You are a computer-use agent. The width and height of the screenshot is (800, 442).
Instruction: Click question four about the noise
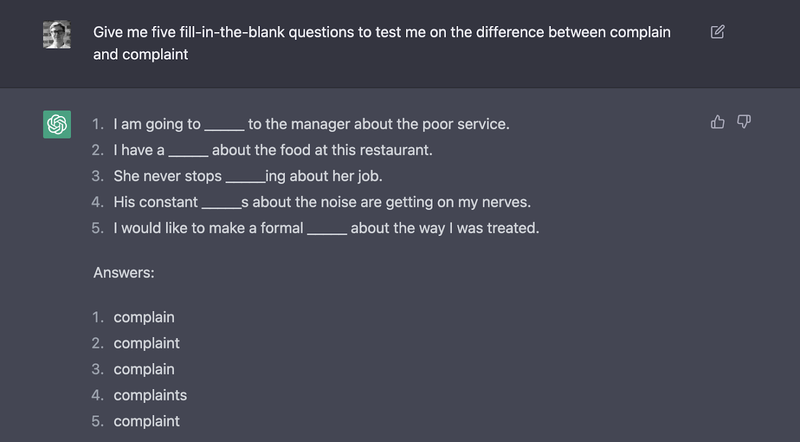(x=322, y=203)
